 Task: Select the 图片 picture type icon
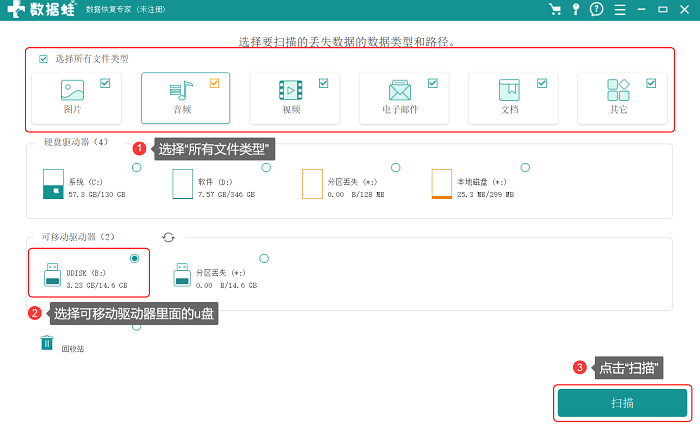tap(72, 90)
